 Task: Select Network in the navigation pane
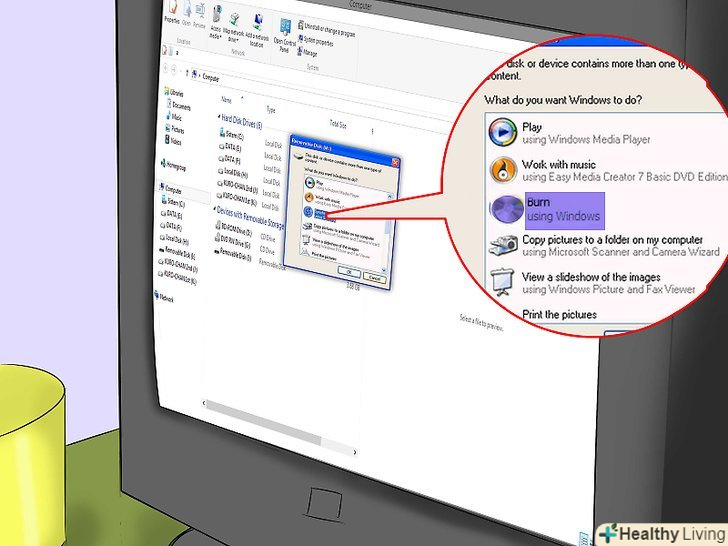pos(163,297)
